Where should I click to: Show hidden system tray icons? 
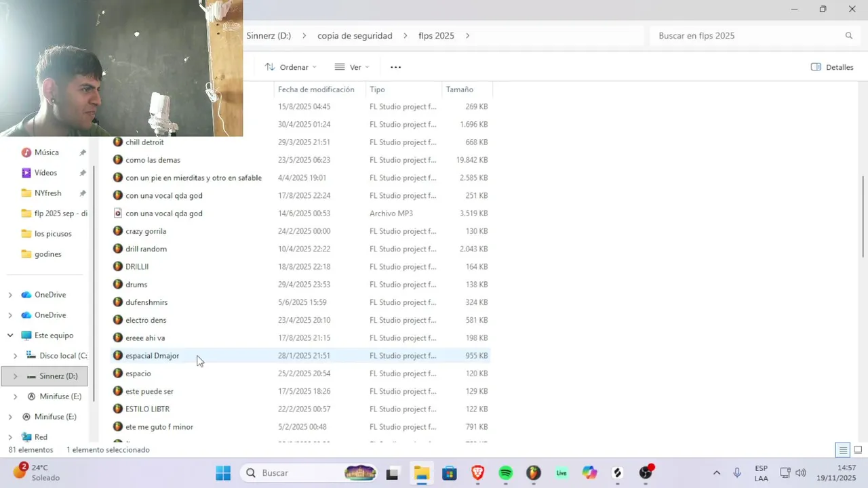pyautogui.click(x=716, y=473)
